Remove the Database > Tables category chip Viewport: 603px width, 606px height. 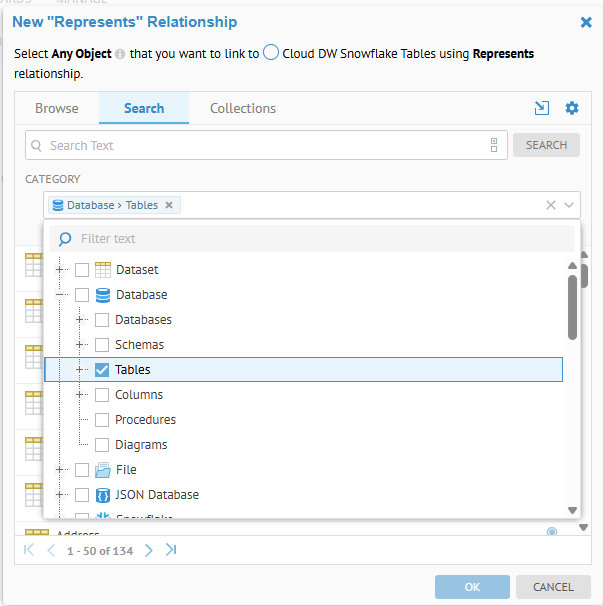(x=169, y=205)
